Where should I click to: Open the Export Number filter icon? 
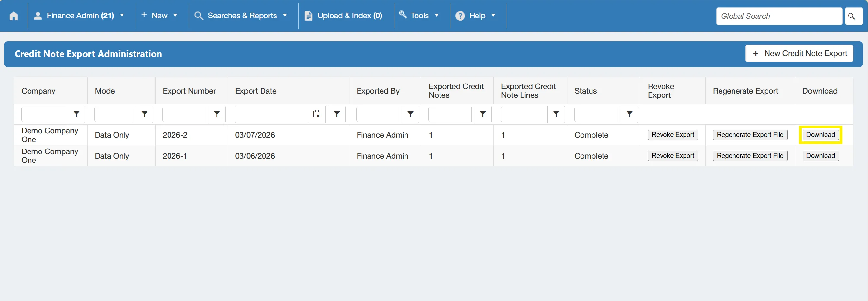[217, 114]
